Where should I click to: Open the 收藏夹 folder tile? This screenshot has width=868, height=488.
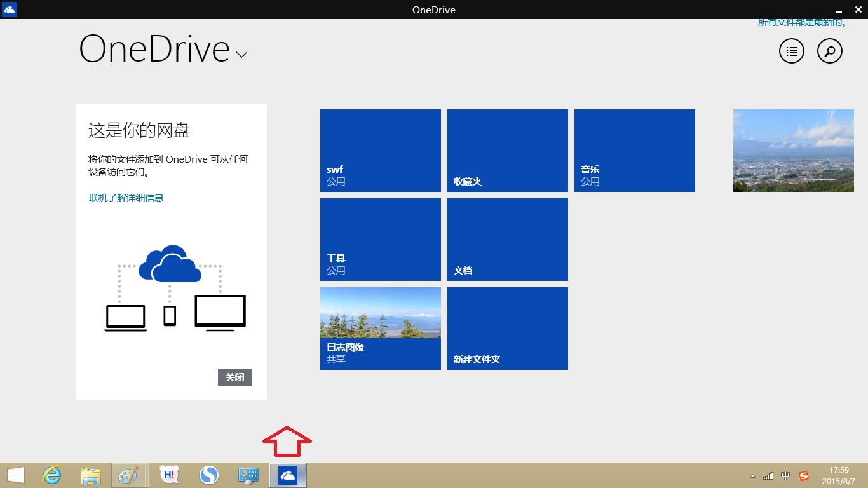[507, 151]
